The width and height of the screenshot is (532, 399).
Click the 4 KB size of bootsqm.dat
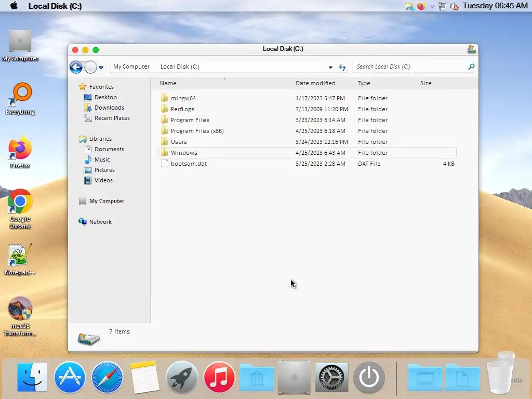coord(448,164)
